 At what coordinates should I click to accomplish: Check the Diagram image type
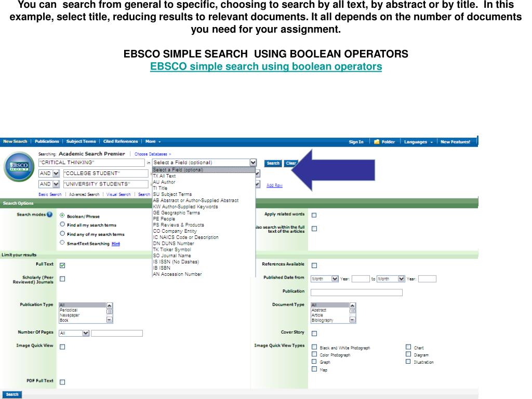point(408,354)
